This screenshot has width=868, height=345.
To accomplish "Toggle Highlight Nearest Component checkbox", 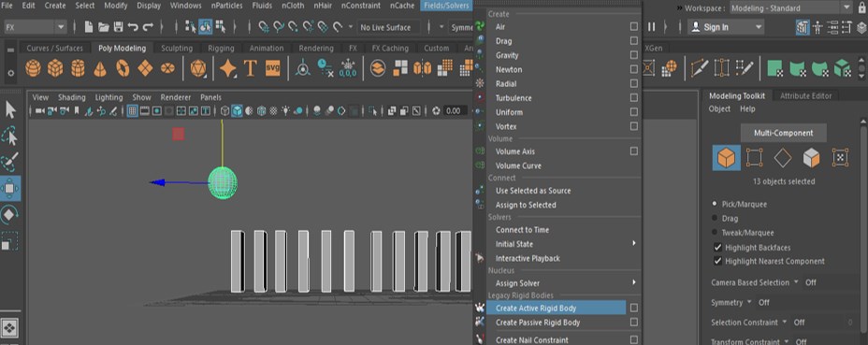I will [x=718, y=261].
